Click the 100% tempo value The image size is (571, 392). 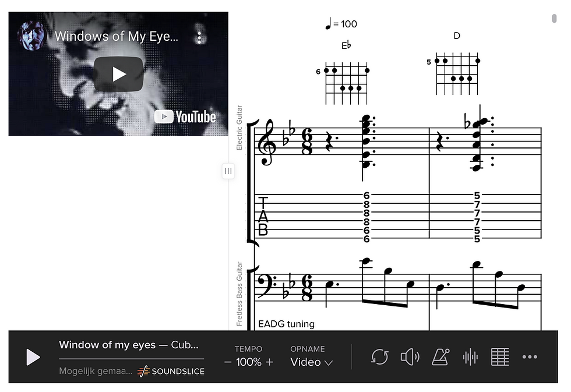249,362
